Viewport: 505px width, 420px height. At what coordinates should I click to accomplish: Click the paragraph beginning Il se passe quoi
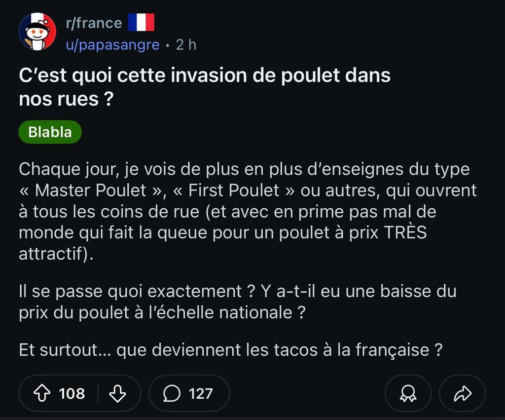[238, 302]
